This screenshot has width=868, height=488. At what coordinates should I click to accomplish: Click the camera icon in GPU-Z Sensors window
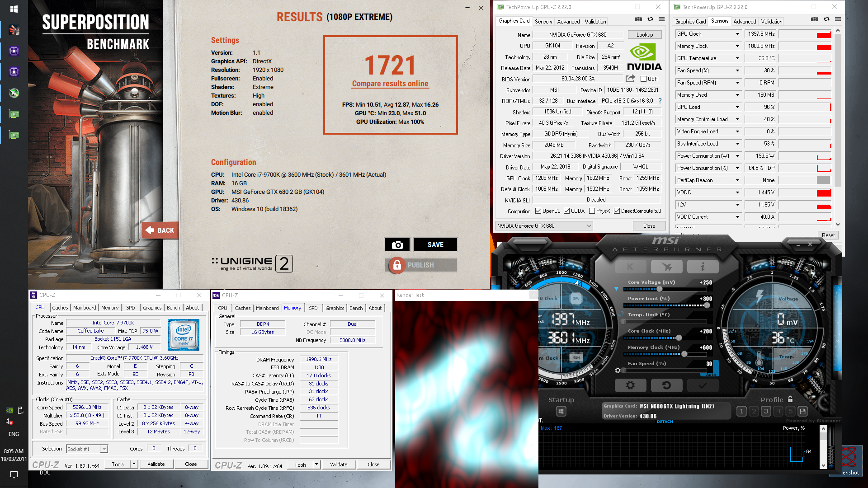click(x=814, y=19)
